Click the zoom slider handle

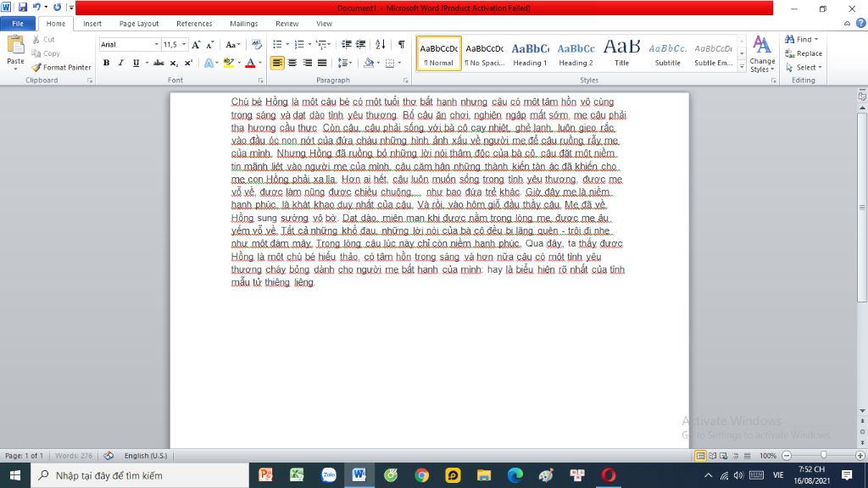coord(824,455)
